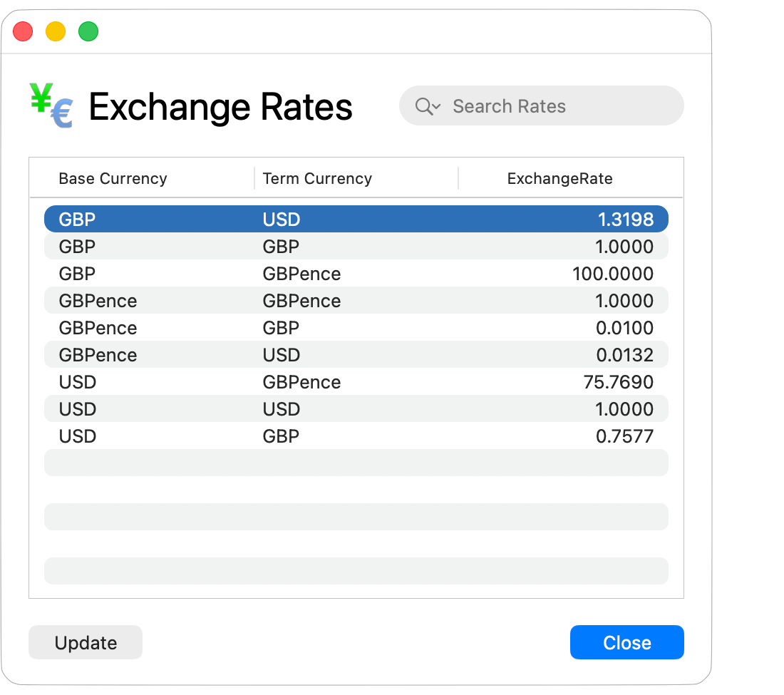Select the USD to GBP rate row

pyautogui.click(x=356, y=436)
